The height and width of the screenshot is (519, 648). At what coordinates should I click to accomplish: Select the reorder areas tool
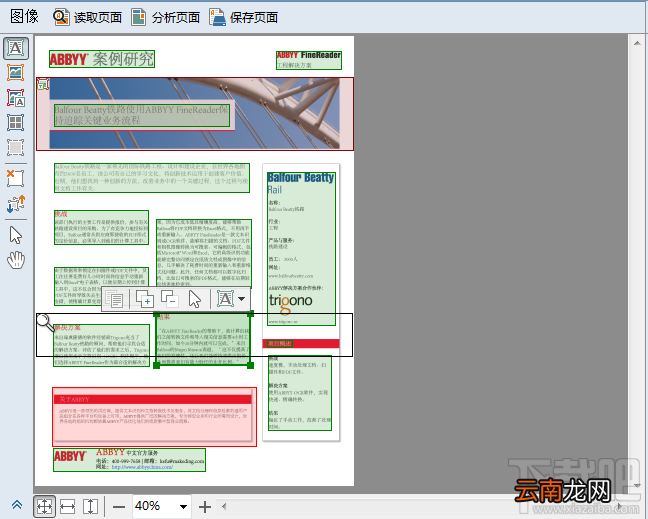pyautogui.click(x=16, y=203)
